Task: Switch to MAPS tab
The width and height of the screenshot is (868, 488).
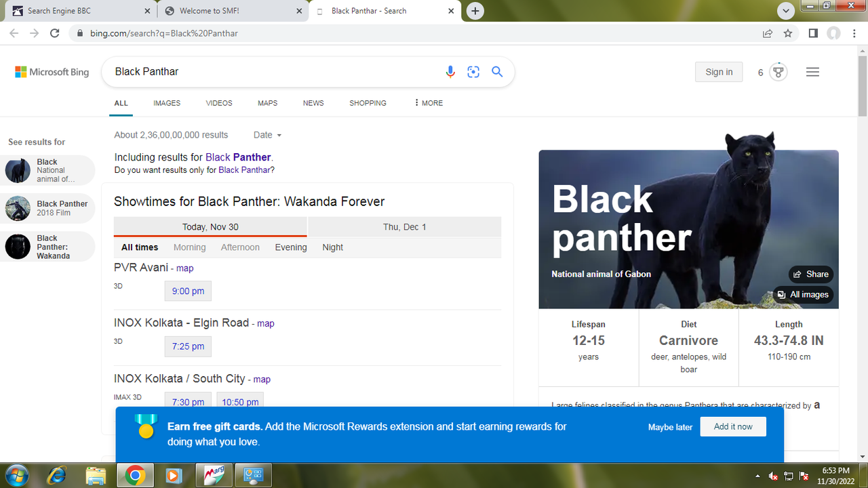Action: tap(267, 103)
